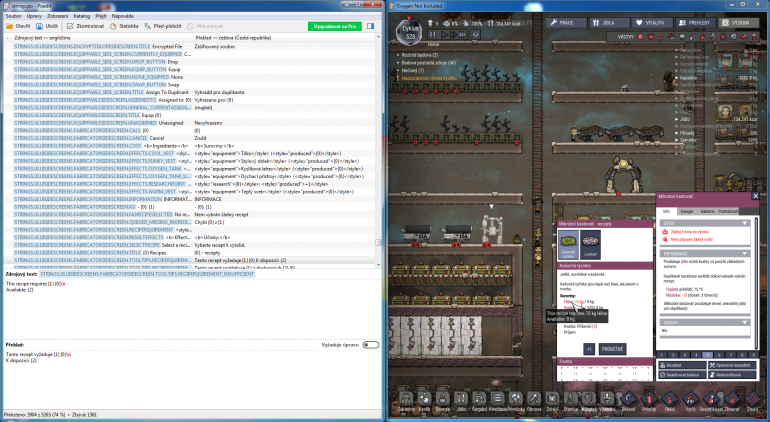Click the Zkontrolovat validate toolbar button

point(86,25)
